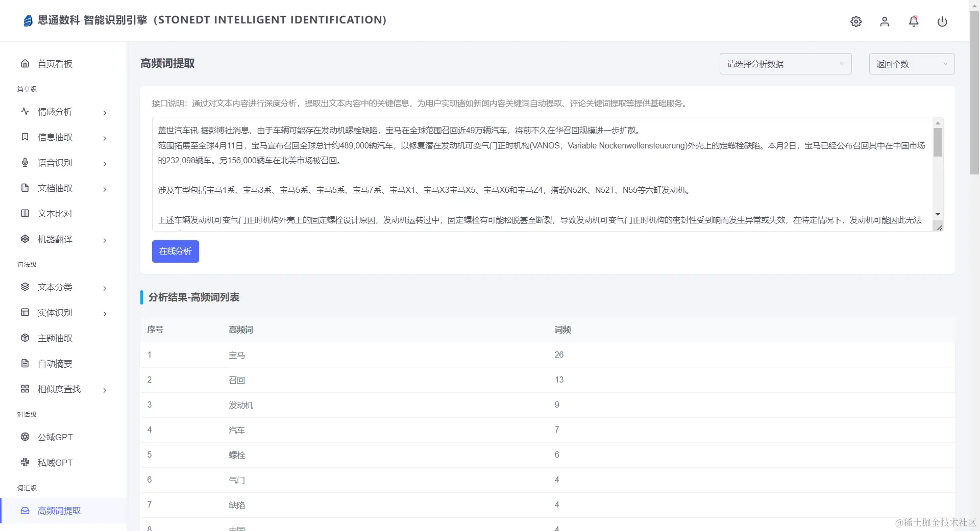
Task: Click the 高频词提取 page title
Action: click(167, 63)
